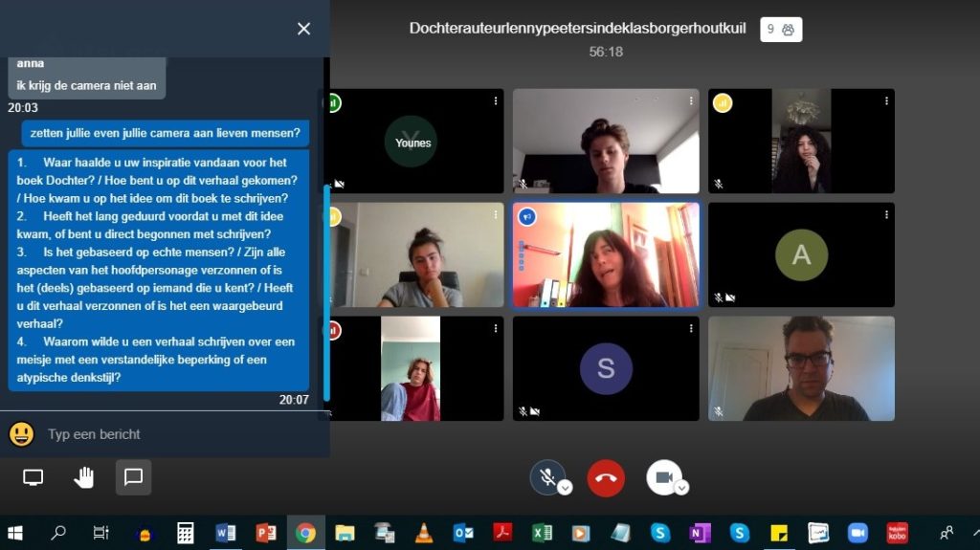Unmute the microphone
Screen dimensions: 980x550
[546, 476]
